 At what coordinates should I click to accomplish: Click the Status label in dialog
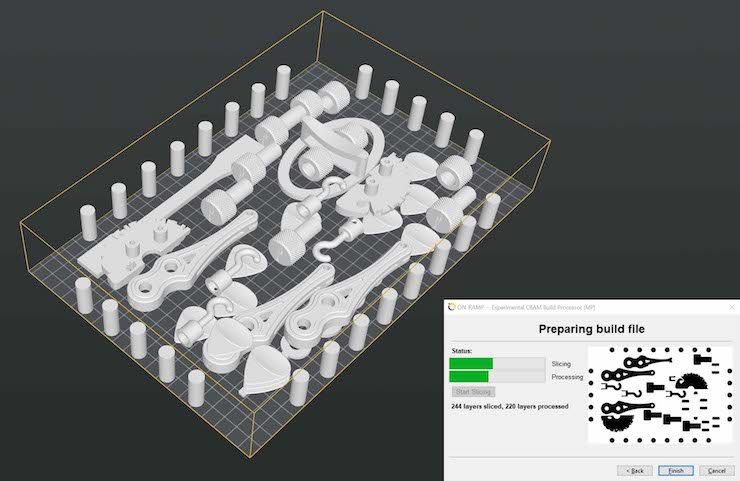click(x=461, y=351)
